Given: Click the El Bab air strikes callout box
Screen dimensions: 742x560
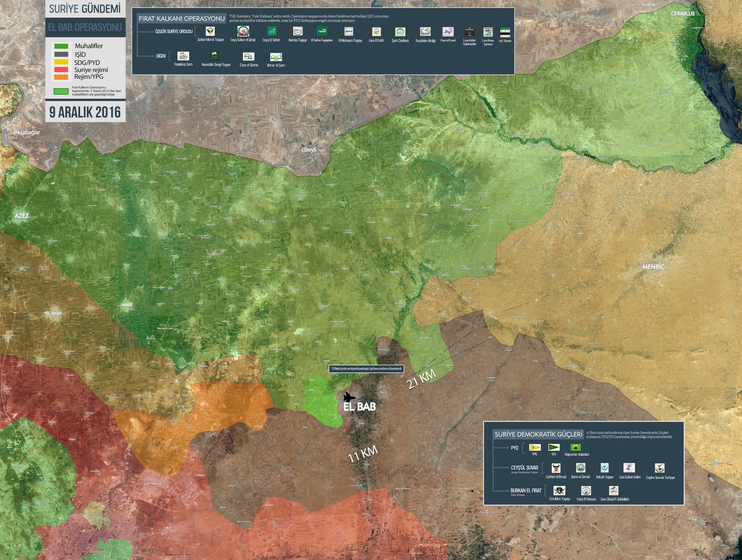Looking at the screenshot, I should click(x=366, y=369).
